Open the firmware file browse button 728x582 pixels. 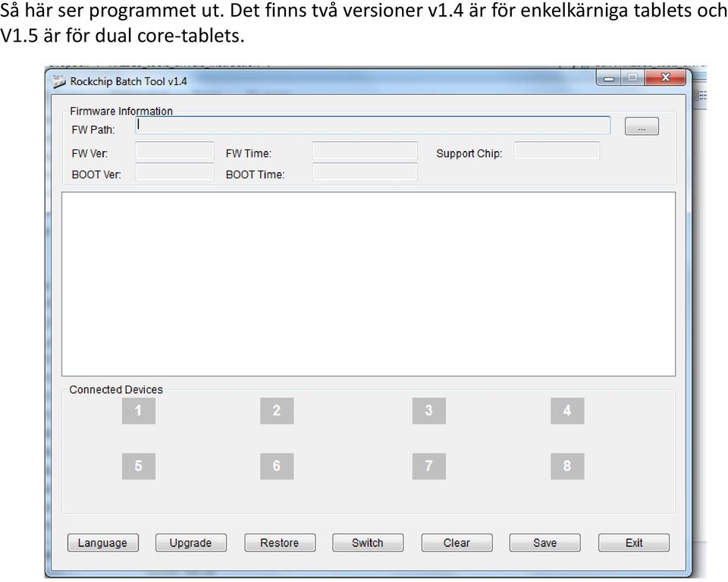click(642, 126)
